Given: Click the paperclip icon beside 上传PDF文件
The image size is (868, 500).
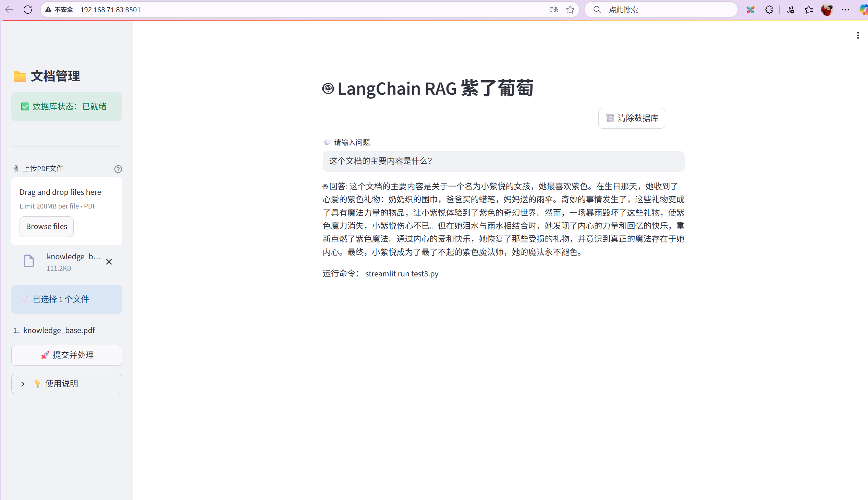Looking at the screenshot, I should [x=16, y=169].
